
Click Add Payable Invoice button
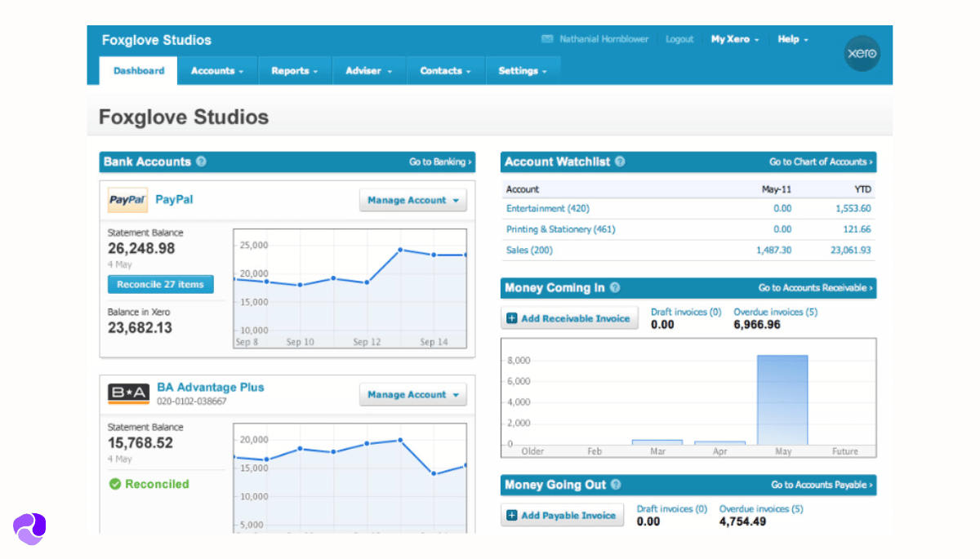pyautogui.click(x=562, y=515)
